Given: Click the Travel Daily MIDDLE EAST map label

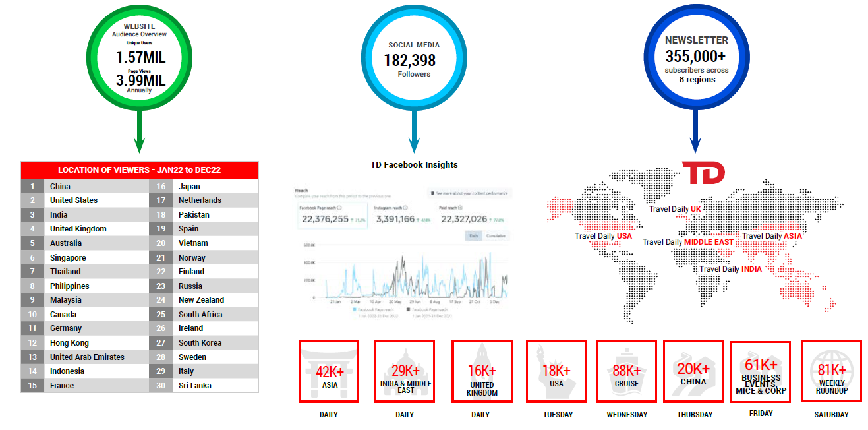Looking at the screenshot, I should coord(688,242).
